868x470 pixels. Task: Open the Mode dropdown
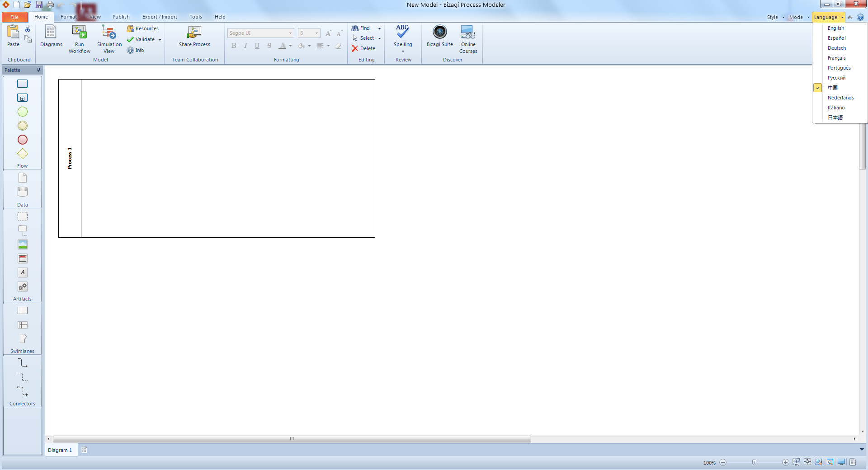799,17
